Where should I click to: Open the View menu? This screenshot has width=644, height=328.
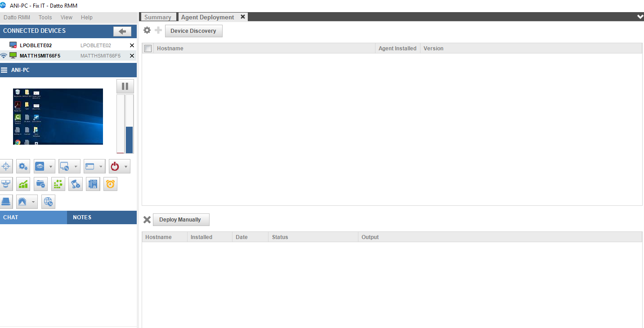click(x=66, y=18)
